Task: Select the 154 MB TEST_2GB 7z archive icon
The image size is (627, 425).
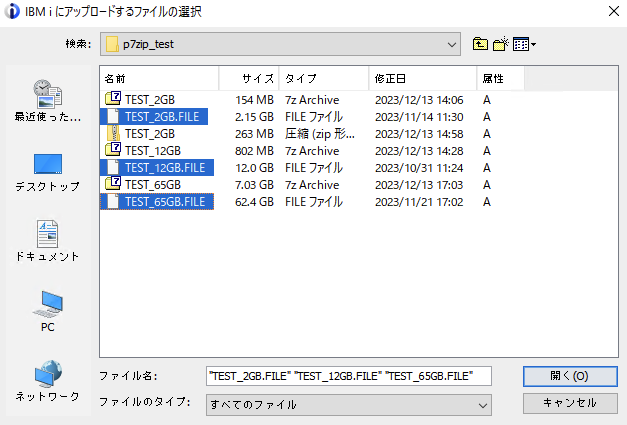Action: (x=113, y=99)
